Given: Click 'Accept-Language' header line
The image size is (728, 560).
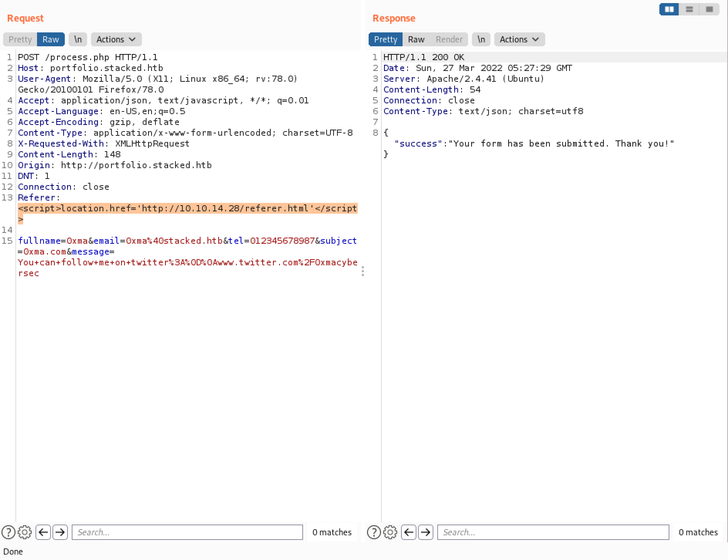Looking at the screenshot, I should point(101,111).
